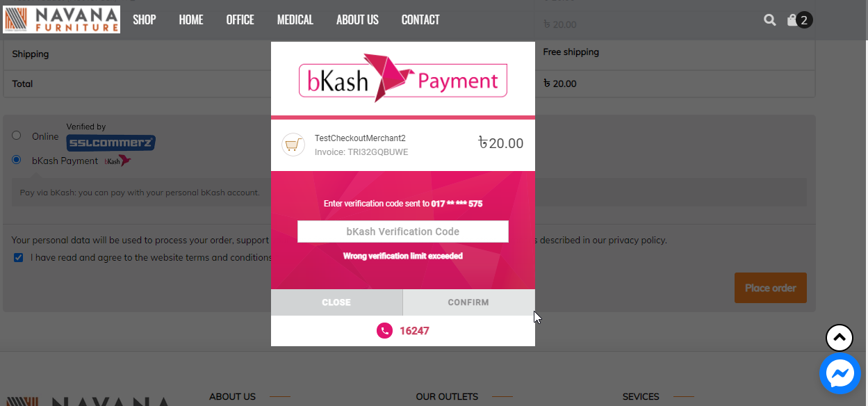Click the SSLCommerz verified badge
868x406 pixels.
(110, 143)
